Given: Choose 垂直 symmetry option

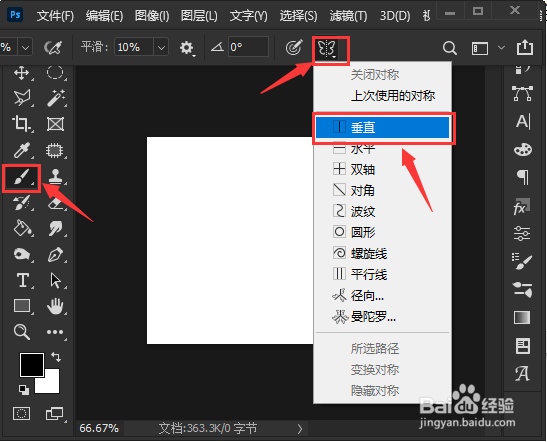Looking at the screenshot, I should tap(382, 127).
